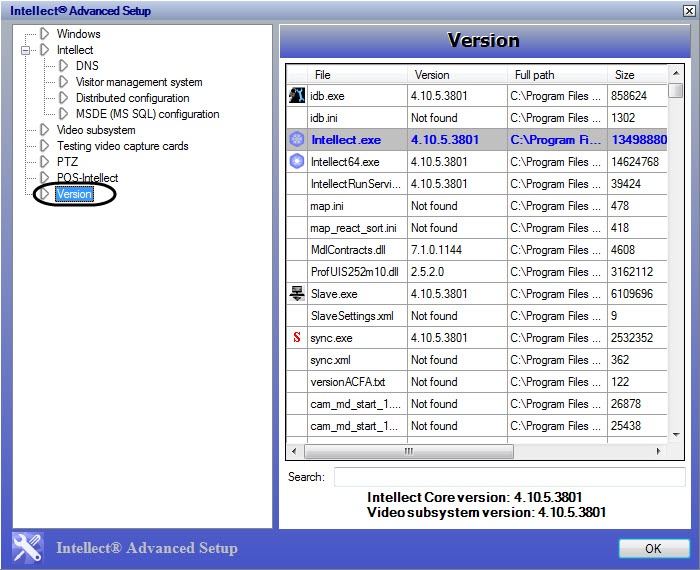The image size is (700, 570).
Task: Click the size value 858624
Action: [x=629, y=96]
